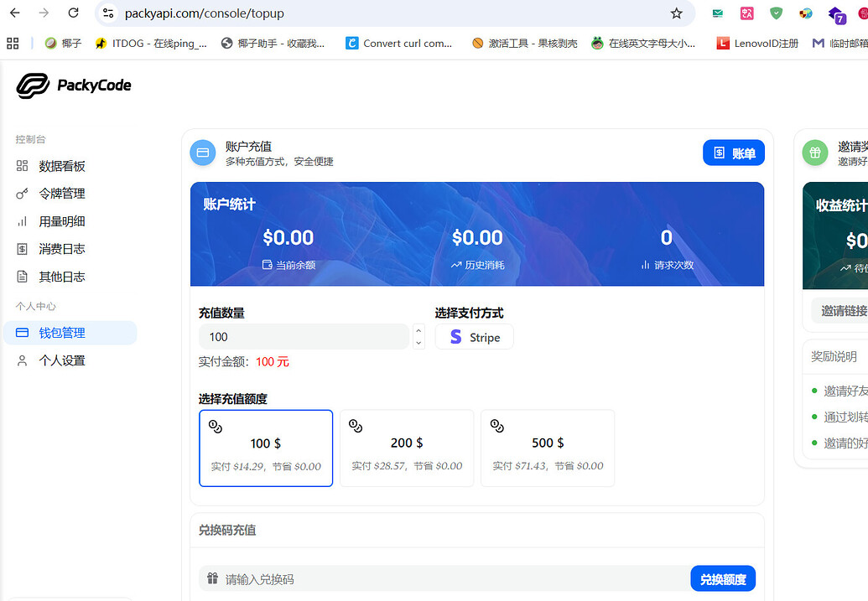Click 实付 $28.57 text on 200 $ card
868x601 pixels.
tap(378, 466)
